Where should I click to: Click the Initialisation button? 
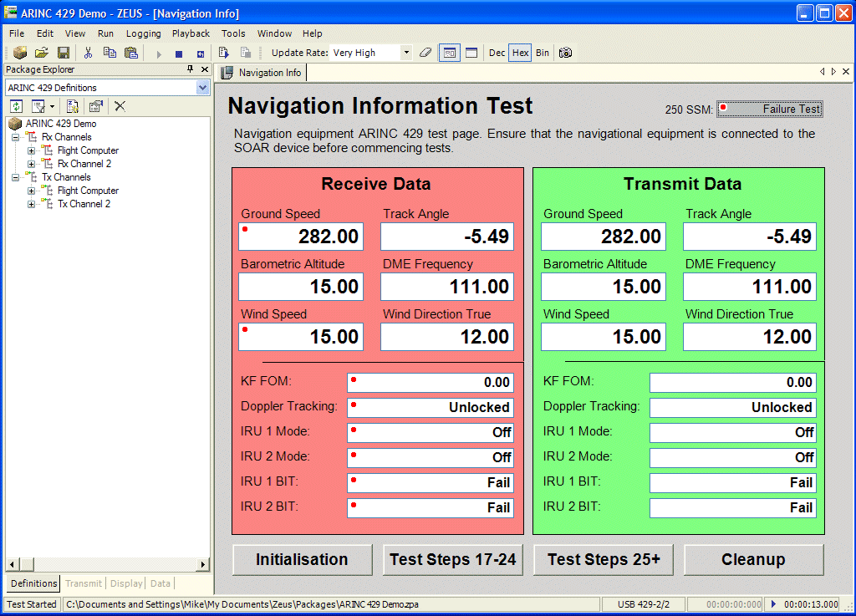tap(302, 560)
